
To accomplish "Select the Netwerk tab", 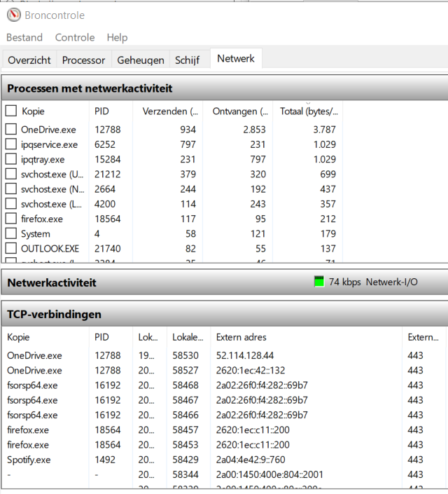I will [x=236, y=59].
